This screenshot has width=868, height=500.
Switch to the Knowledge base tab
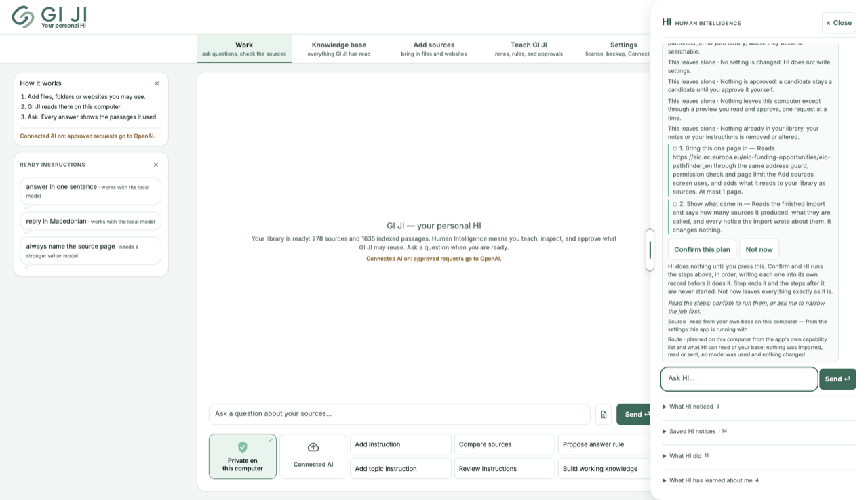339,49
